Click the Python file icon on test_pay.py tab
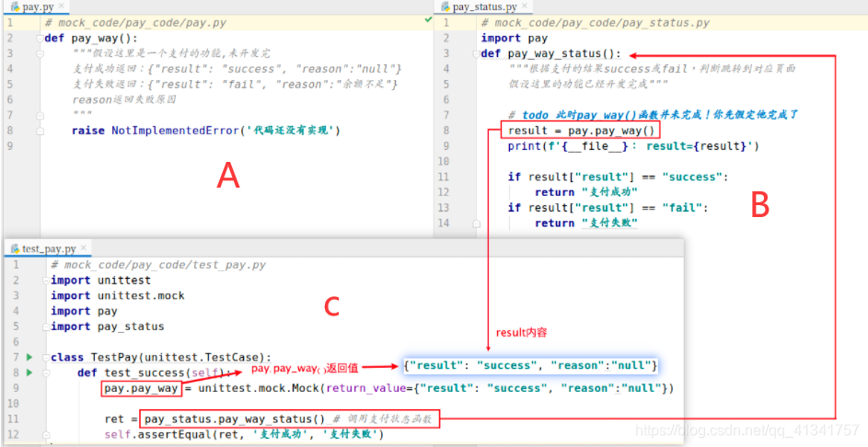The image size is (868, 447). point(15,248)
